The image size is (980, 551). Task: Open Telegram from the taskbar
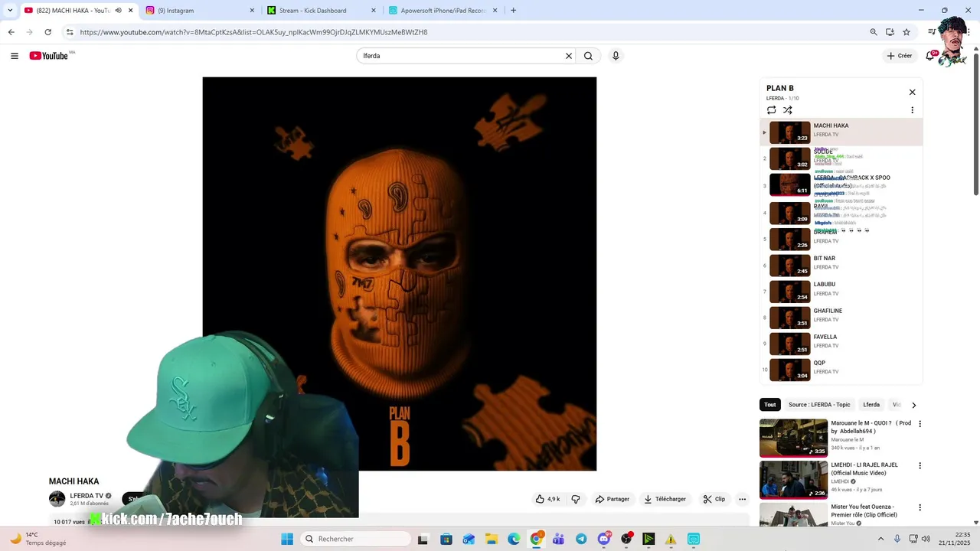[581, 539]
